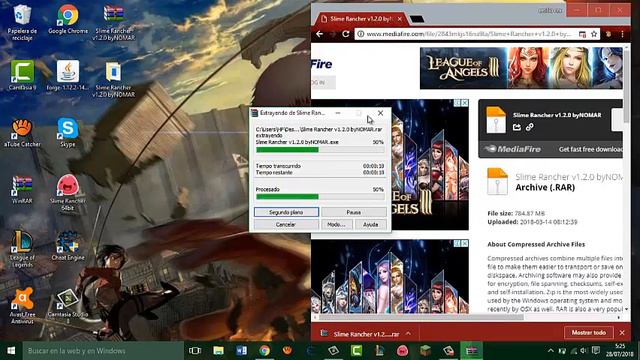Image resolution: width=640 pixels, height=360 pixels.
Task: Close the Chrome downloads bar
Action: tap(622, 333)
